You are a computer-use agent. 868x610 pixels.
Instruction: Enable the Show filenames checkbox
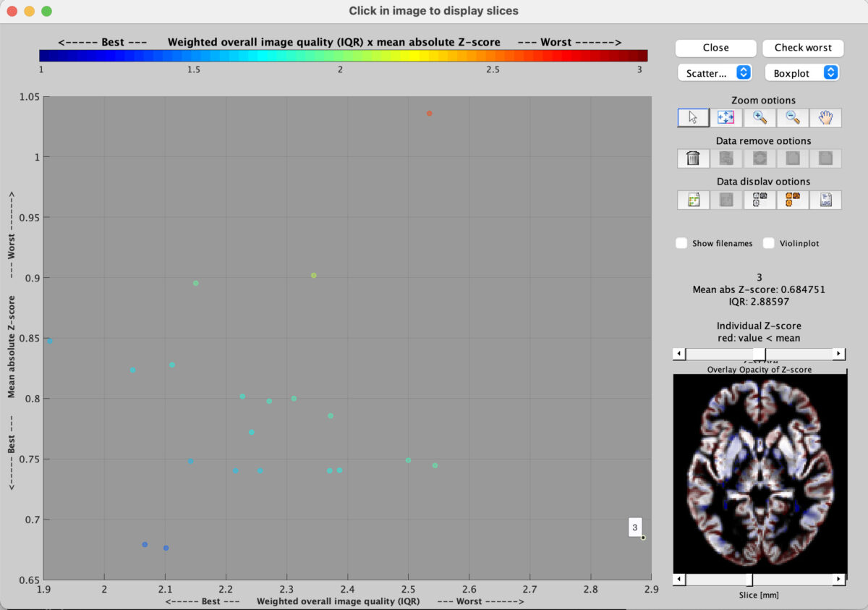point(681,243)
